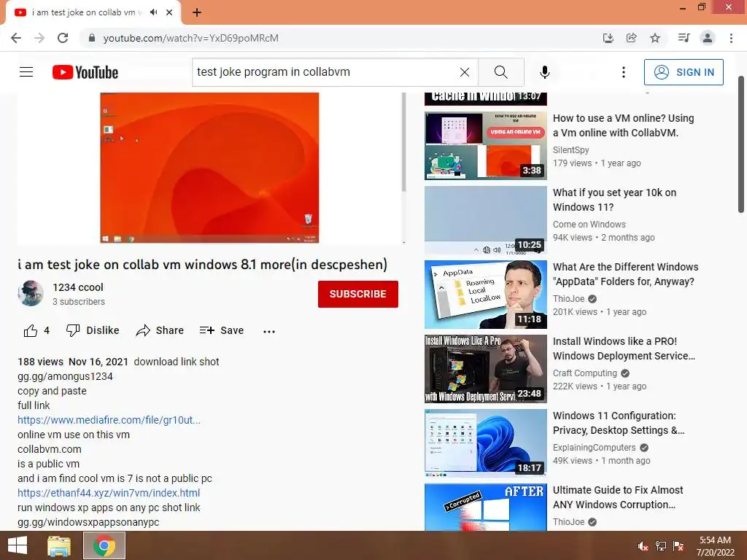747x560 pixels.
Task: Reload the YouTube page
Action: [x=63, y=38]
